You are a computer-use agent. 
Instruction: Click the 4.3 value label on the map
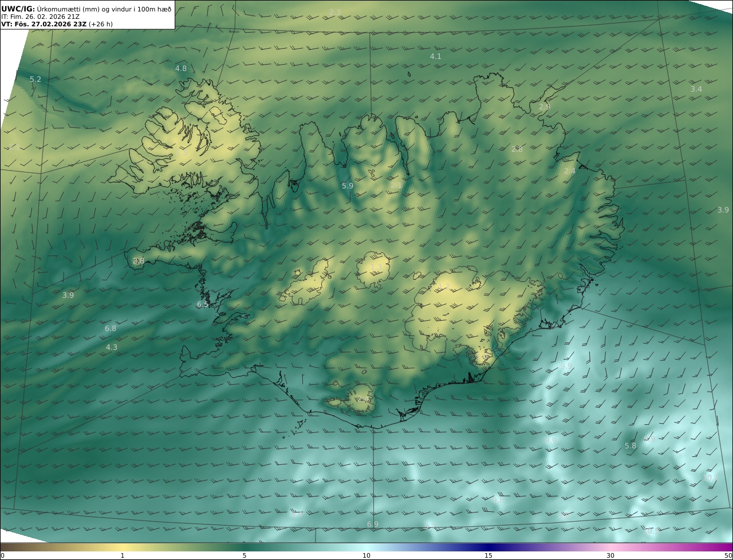[x=112, y=348]
